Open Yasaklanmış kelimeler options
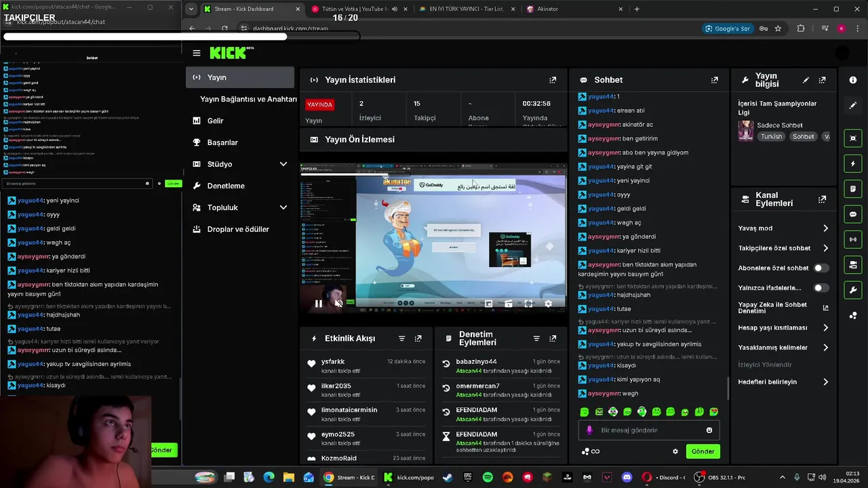This screenshot has height=488, width=868. tap(783, 348)
